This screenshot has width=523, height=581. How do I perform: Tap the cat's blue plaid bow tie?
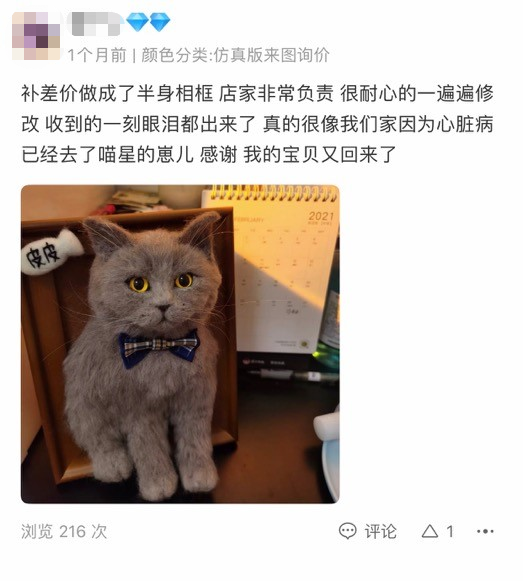point(159,348)
